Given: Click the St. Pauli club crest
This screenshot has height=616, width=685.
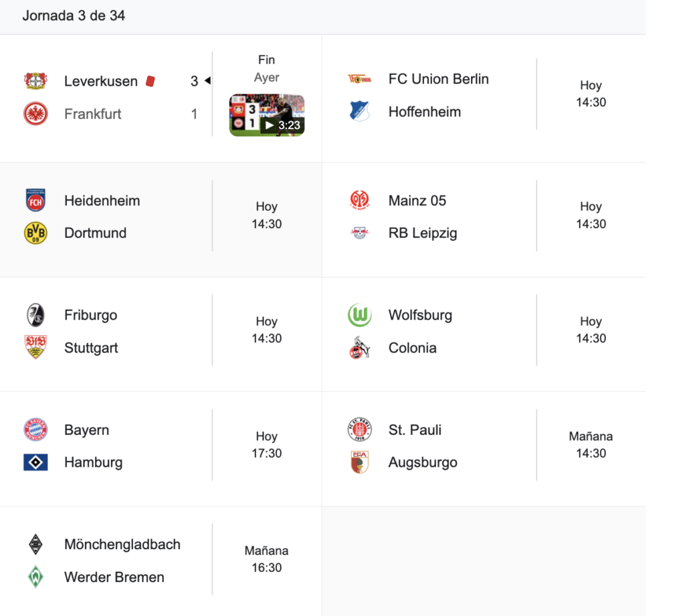Looking at the screenshot, I should (x=359, y=429).
